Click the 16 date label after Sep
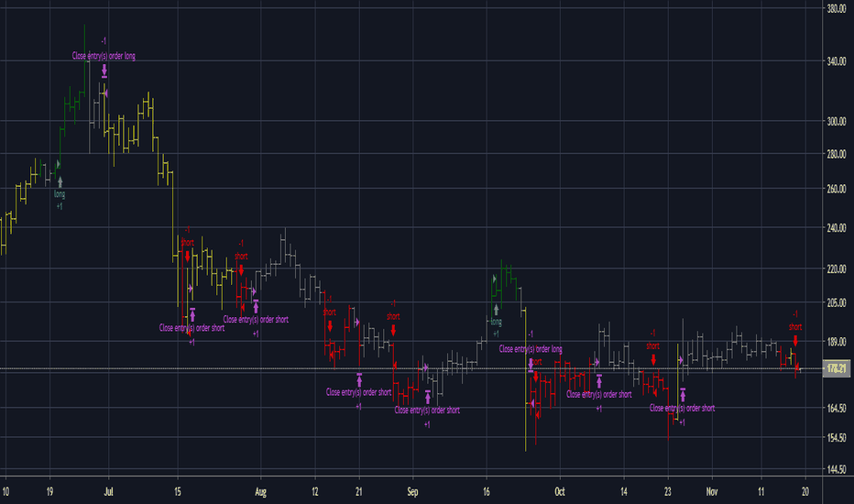Screen dimensions: 854x504 (487, 491)
